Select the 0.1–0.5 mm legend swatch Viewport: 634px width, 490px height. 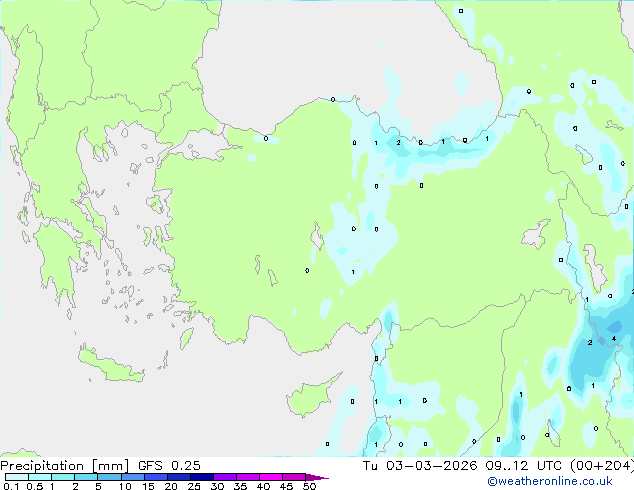[x=17, y=477]
